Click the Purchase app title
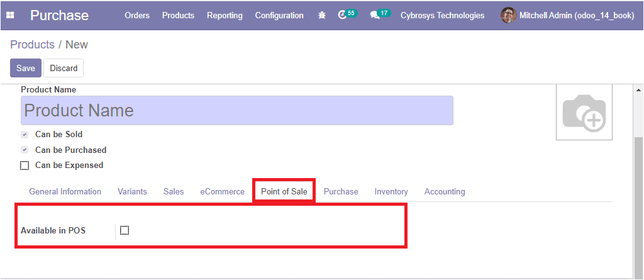Image resolution: width=644 pixels, height=280 pixels. (x=60, y=15)
